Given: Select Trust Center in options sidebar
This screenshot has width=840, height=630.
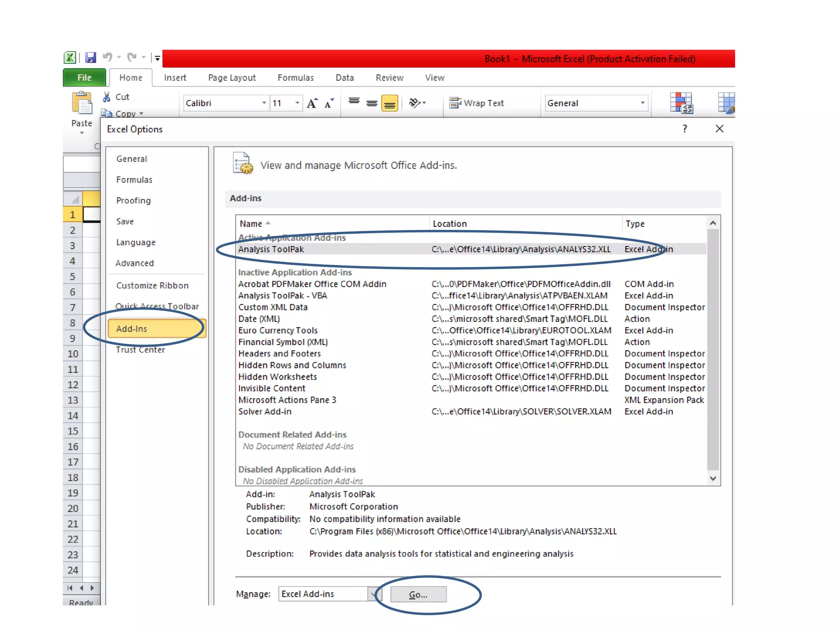Looking at the screenshot, I should point(140,349).
